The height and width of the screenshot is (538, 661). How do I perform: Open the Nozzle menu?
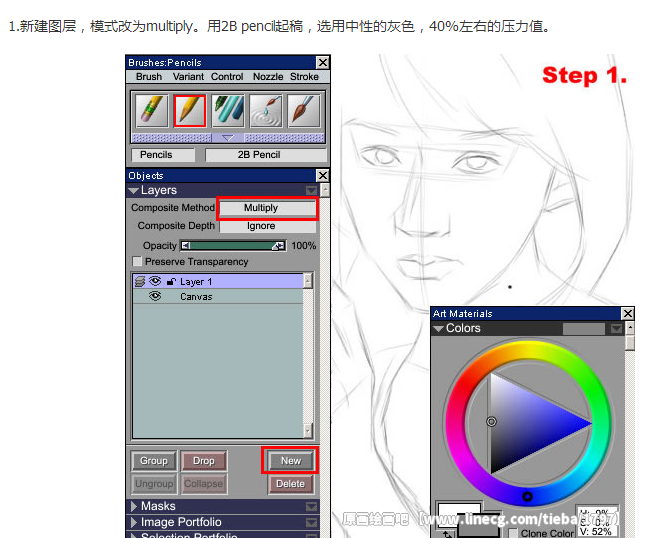pos(268,77)
